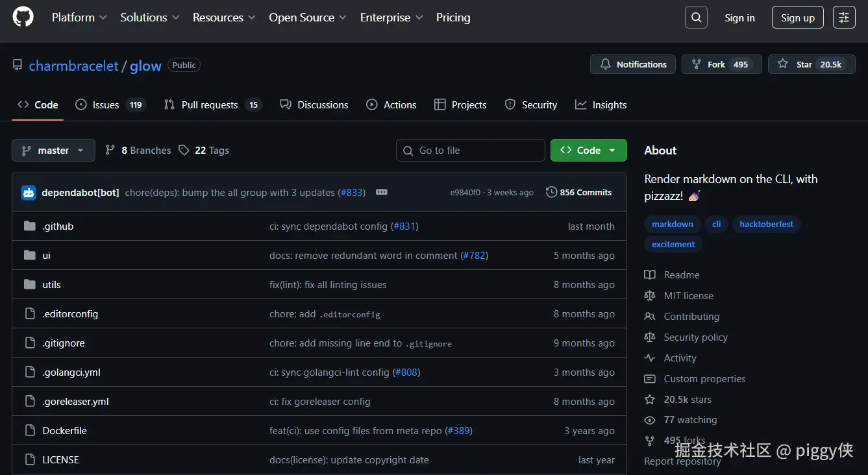Screen dimensions: 868x475
Task: Open the charmbracelet owner link
Action: [73, 66]
